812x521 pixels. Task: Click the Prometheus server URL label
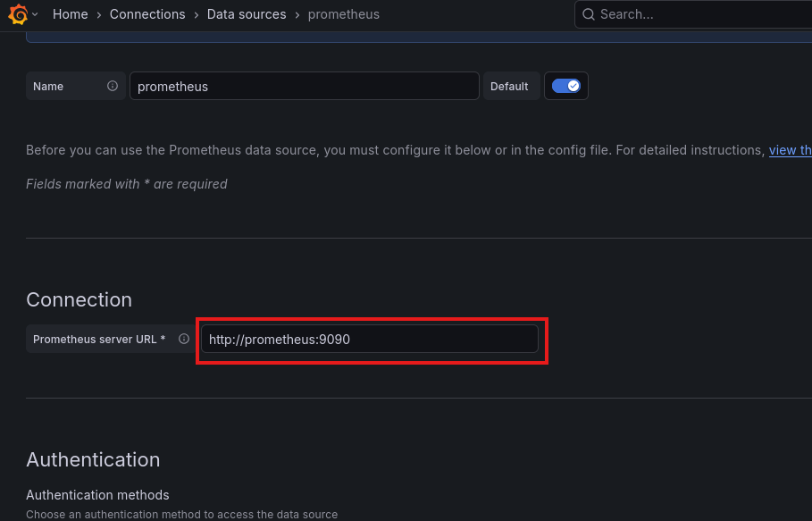click(99, 340)
